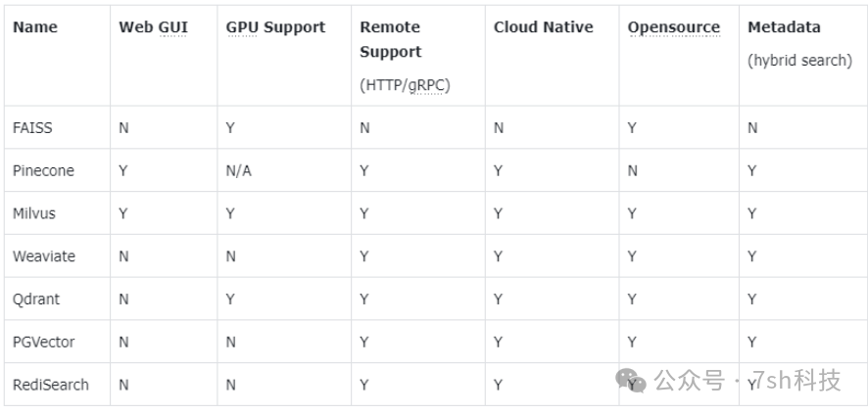Click the RediSearch row name
The height and width of the screenshot is (414, 868).
coord(51,386)
